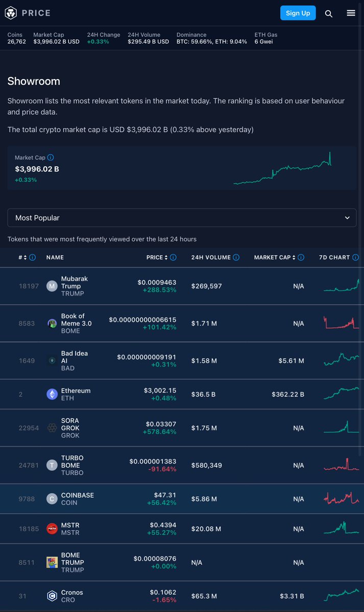Screen dimensions: 364x612
Task: Click Coins 26,762 stat
Action: pos(17,38)
